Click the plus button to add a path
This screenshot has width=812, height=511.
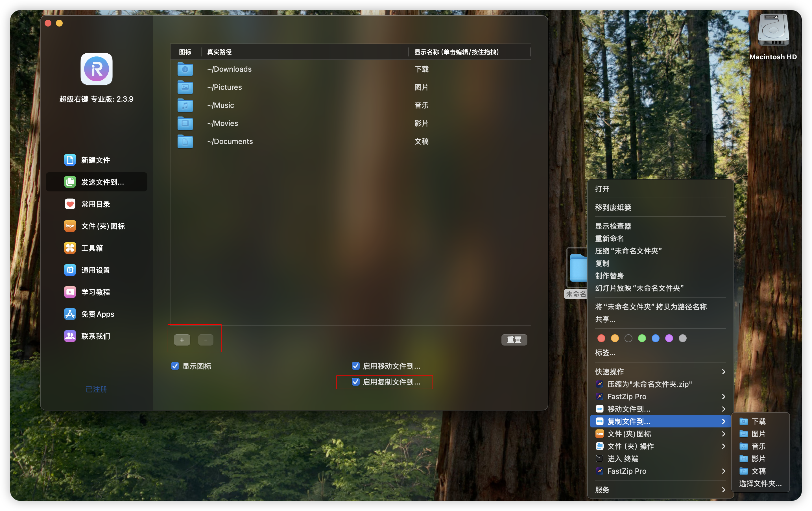pyautogui.click(x=182, y=340)
